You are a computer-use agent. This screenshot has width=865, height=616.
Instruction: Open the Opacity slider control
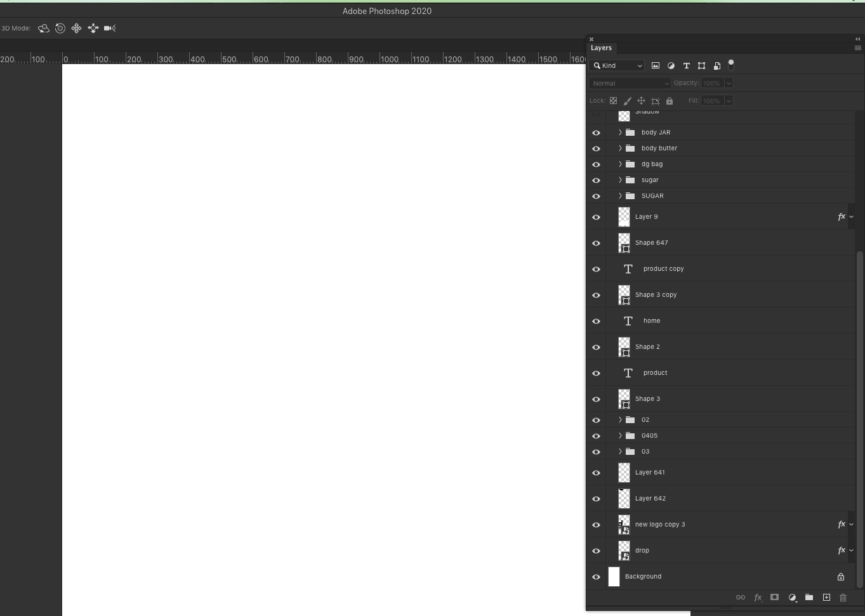tap(729, 83)
